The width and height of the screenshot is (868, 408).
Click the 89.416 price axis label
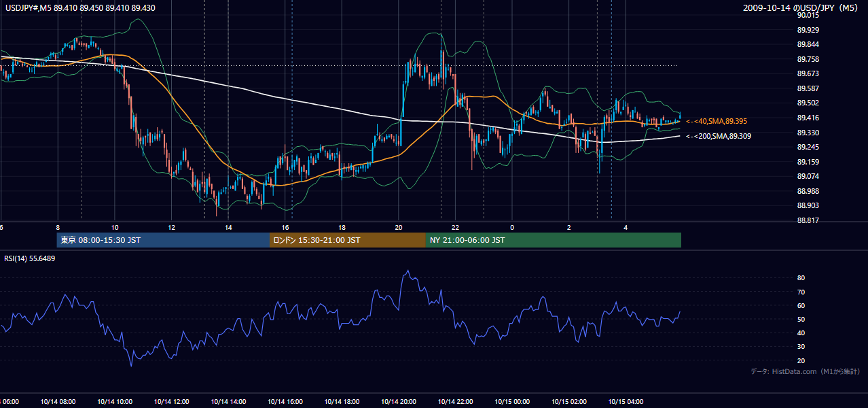[807, 118]
